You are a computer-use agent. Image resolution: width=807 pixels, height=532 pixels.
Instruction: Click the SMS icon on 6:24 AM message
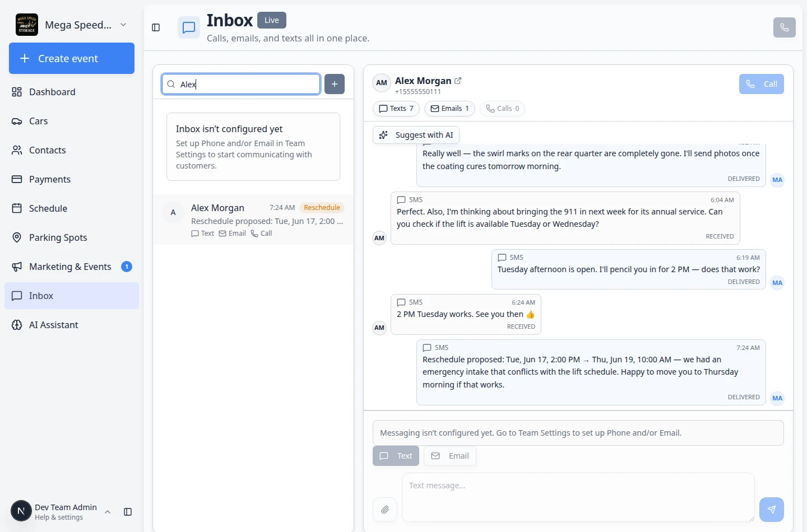click(401, 302)
